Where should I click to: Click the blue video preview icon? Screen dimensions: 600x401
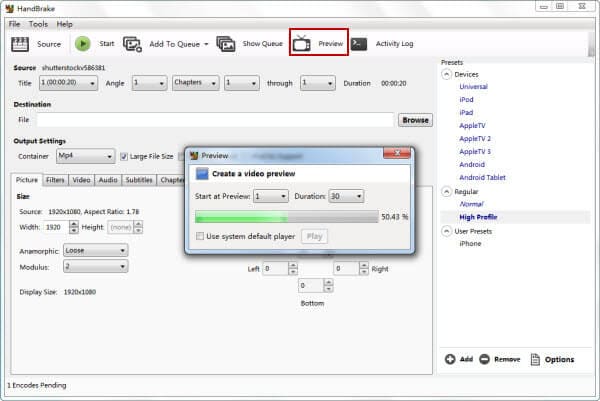coord(202,173)
